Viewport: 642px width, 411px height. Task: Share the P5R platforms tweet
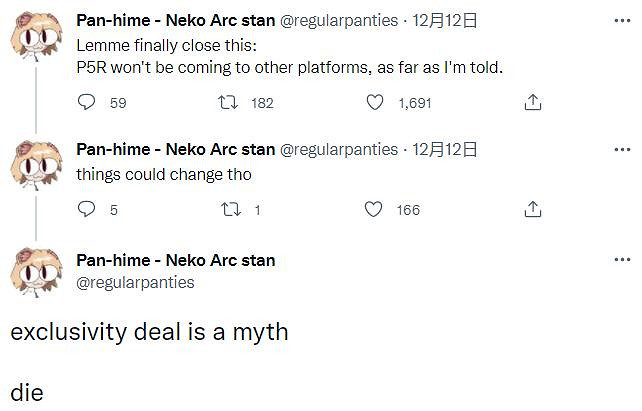point(533,102)
